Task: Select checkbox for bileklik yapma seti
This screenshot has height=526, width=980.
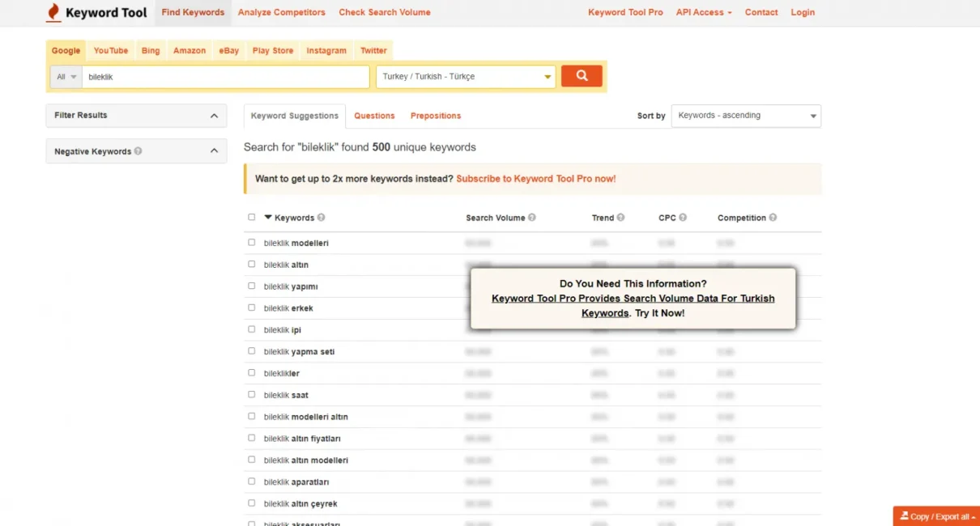Action: point(251,352)
